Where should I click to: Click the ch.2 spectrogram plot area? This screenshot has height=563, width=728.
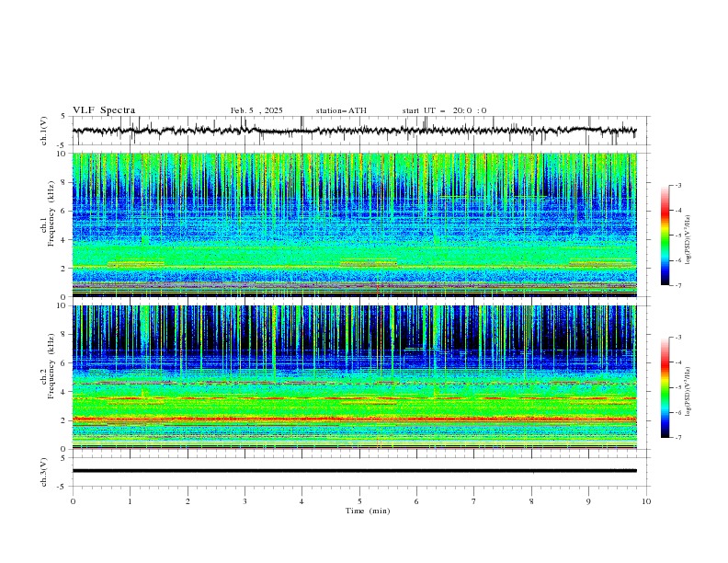click(x=355, y=377)
